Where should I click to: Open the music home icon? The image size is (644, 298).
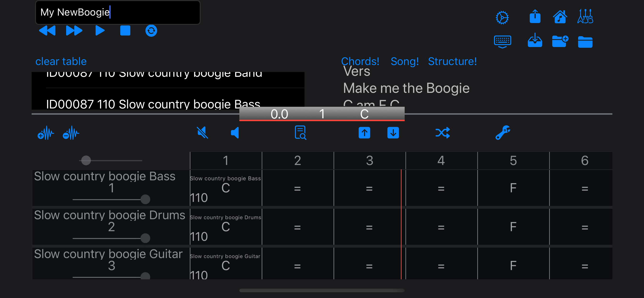click(x=560, y=17)
